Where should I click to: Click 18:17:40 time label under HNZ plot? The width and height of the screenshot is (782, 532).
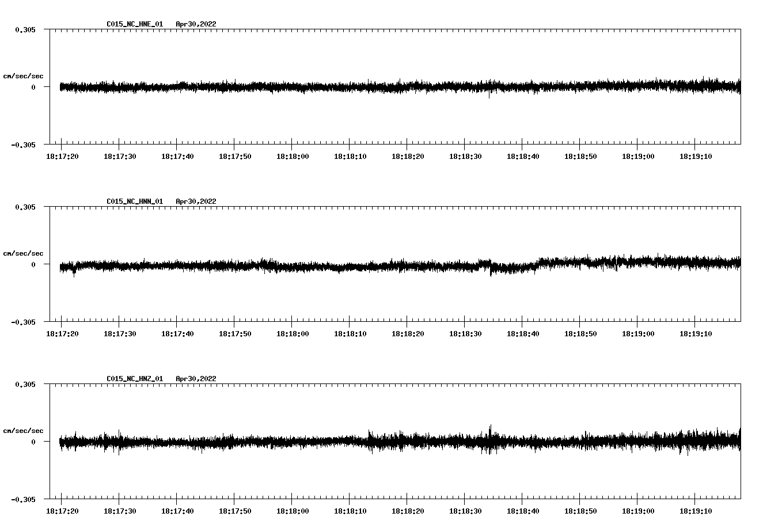tap(177, 511)
